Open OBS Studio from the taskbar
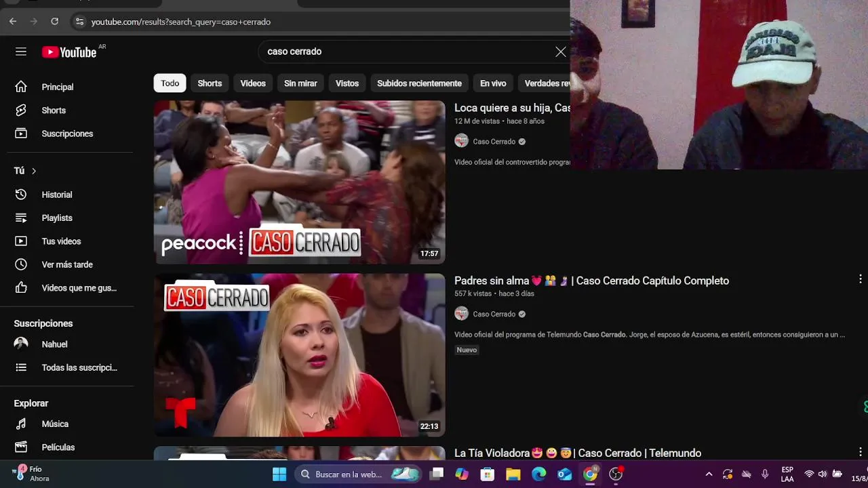The image size is (868, 488). (616, 474)
